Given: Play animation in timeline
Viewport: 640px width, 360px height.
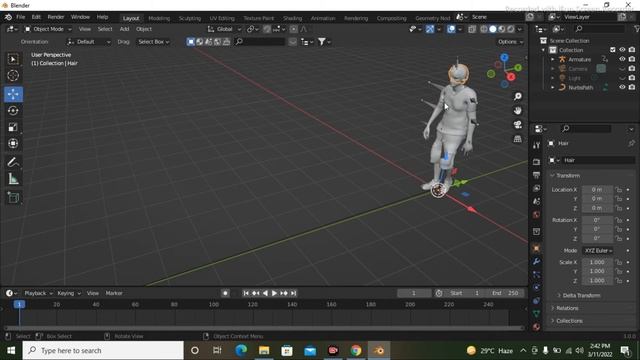Looking at the screenshot, I should coord(274,293).
